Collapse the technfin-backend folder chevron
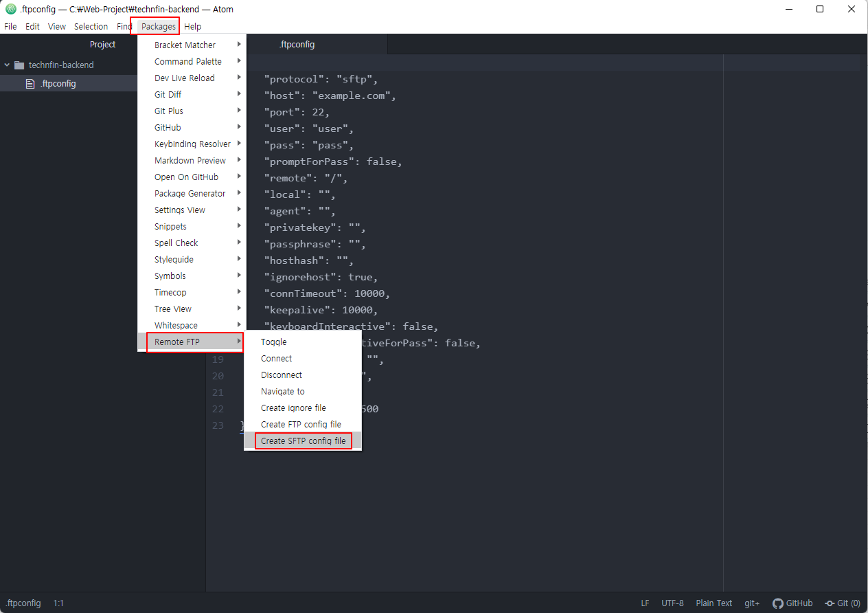 tap(7, 65)
